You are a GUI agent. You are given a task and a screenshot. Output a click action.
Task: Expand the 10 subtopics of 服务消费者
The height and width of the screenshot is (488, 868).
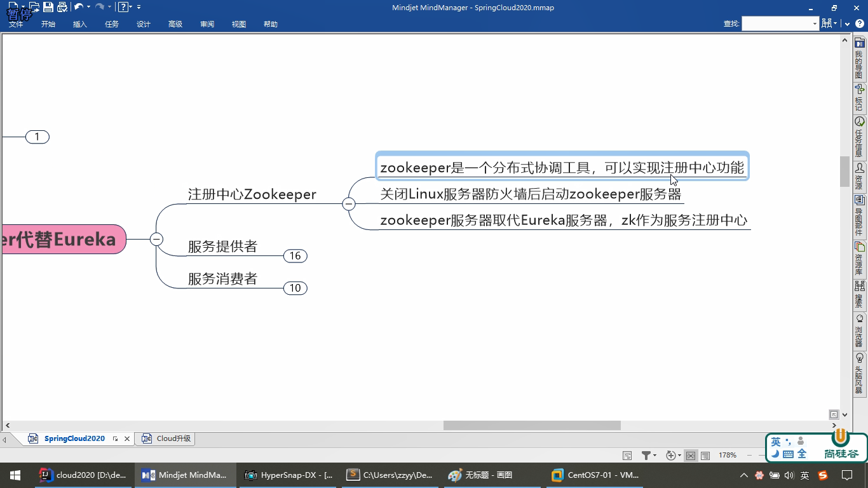coord(295,288)
